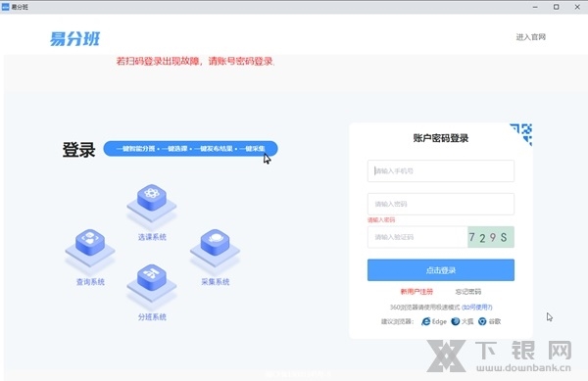Click the 易分班 title bar app icon

(5, 7)
